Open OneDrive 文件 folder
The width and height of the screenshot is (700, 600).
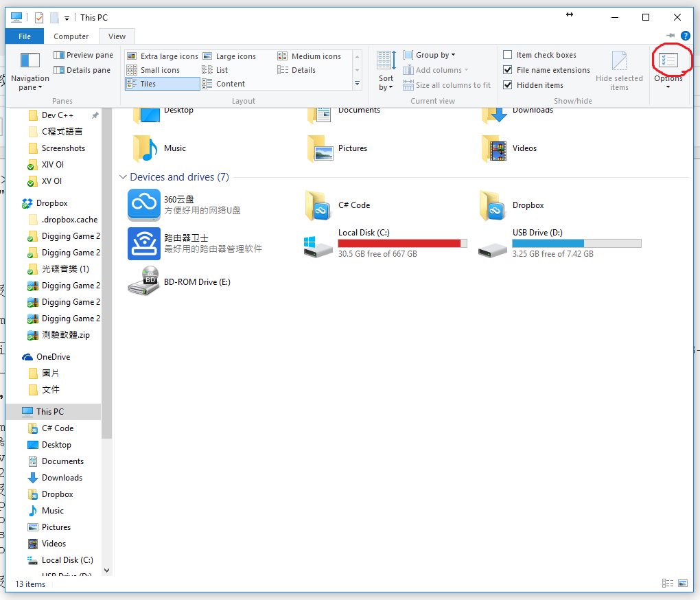coord(50,390)
